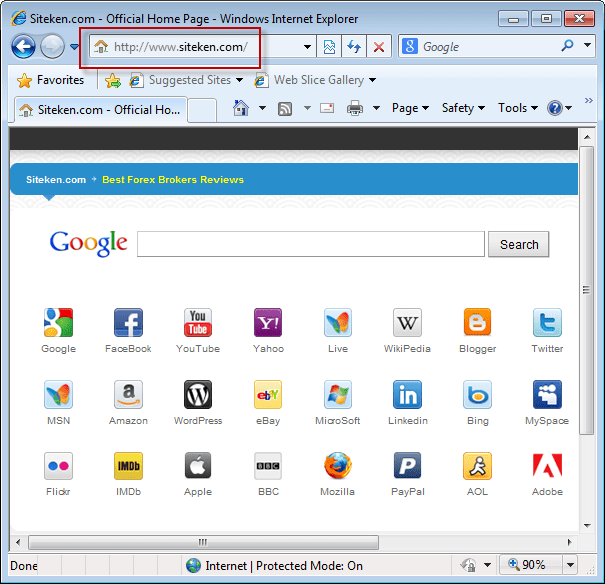Click the Read Mail icon
Viewport: 605px width, 584px height.
(327, 108)
